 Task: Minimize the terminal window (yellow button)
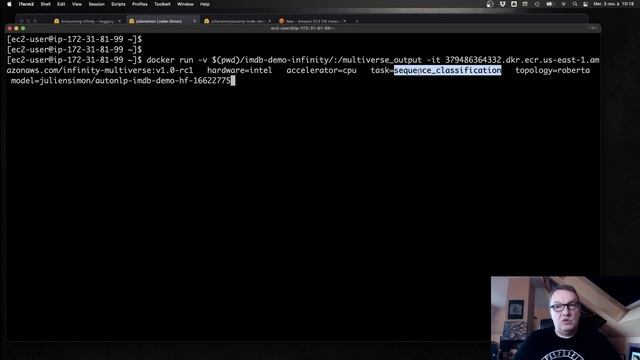tap(16, 28)
